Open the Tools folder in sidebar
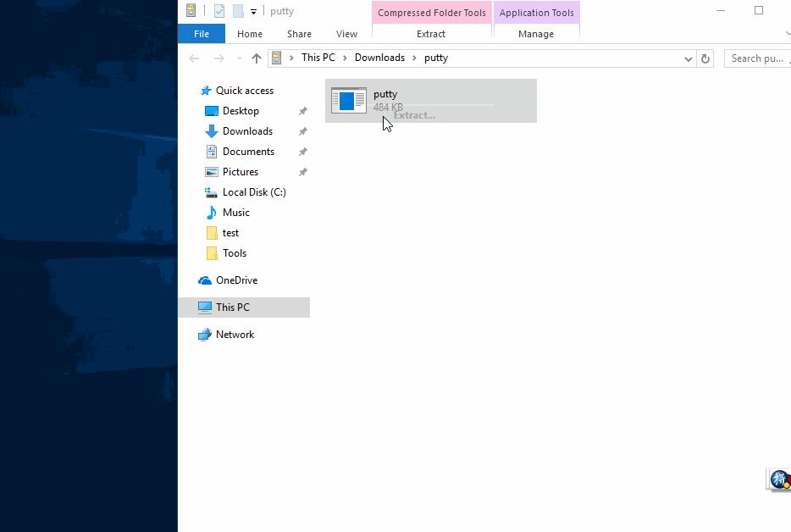 click(x=235, y=253)
